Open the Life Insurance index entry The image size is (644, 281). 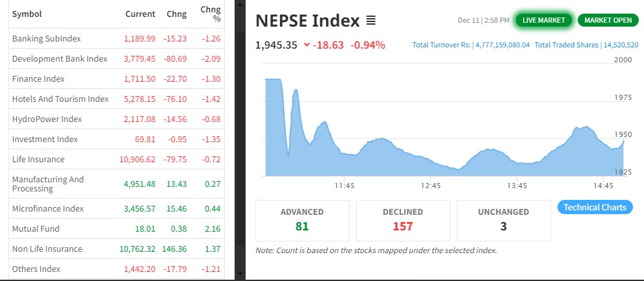(x=38, y=159)
